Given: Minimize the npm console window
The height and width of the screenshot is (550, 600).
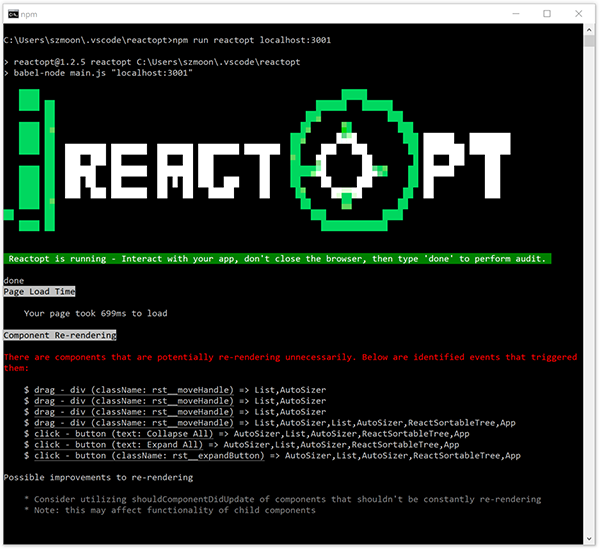Looking at the screenshot, I should (x=516, y=14).
